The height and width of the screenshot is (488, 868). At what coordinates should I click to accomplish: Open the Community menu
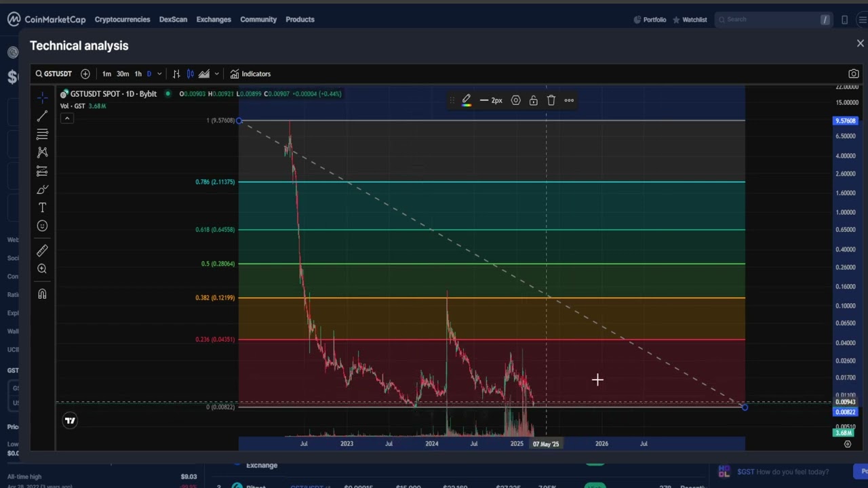[x=258, y=20]
